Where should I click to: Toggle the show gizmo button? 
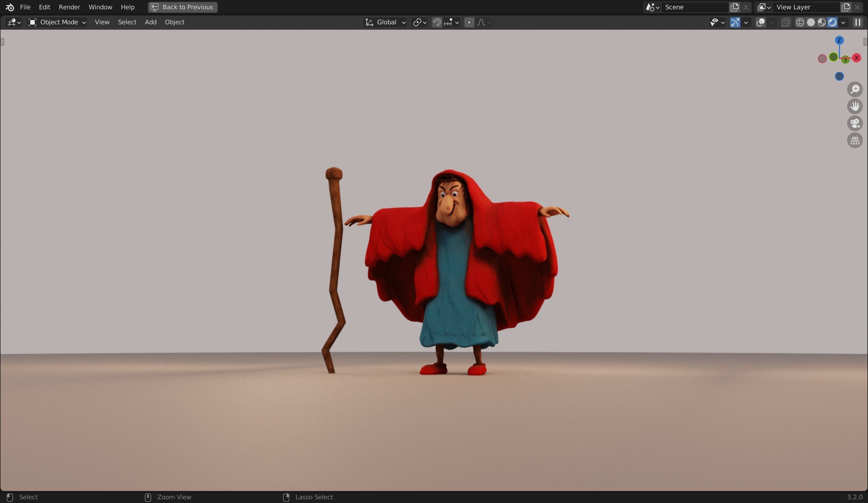735,22
